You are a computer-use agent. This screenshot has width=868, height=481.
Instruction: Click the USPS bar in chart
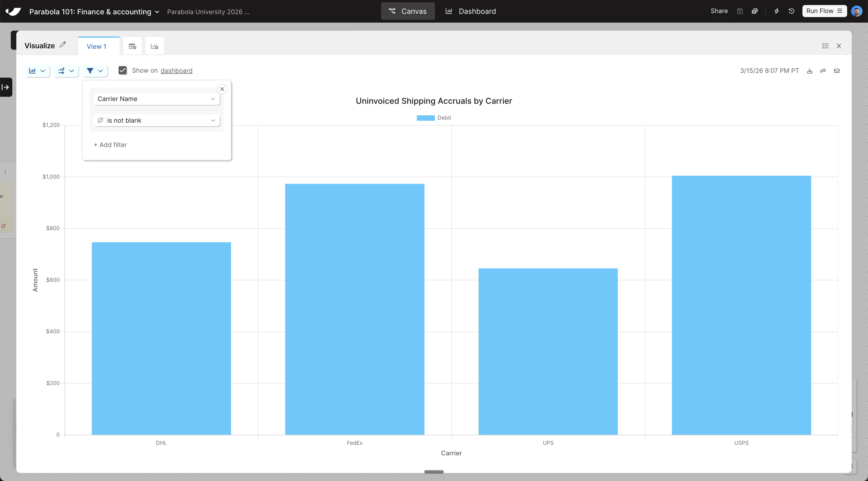coord(741,305)
